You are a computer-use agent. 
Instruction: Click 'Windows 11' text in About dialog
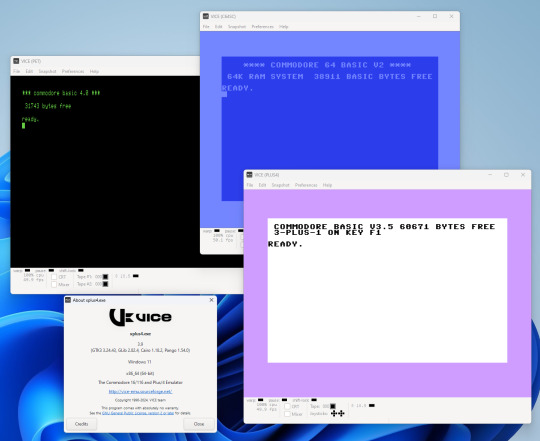click(x=139, y=362)
